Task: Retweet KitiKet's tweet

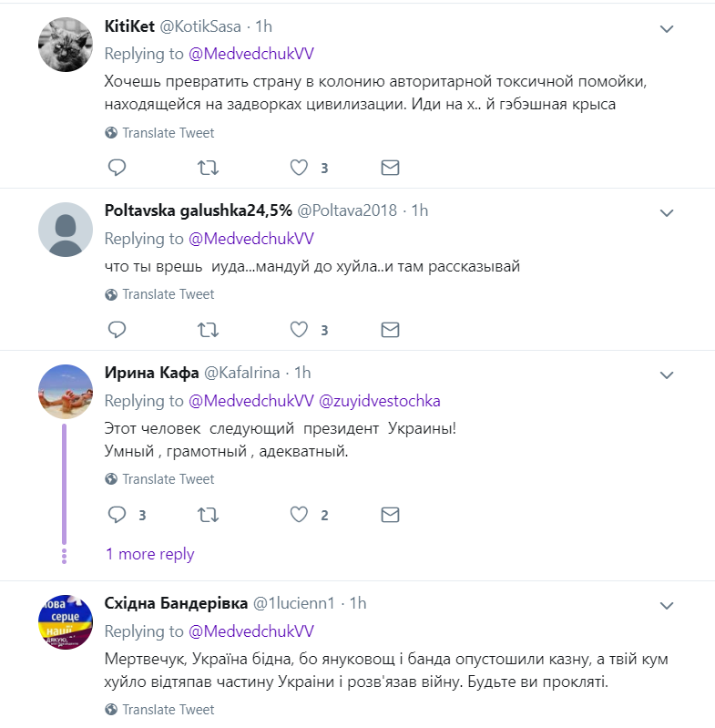Action: pyautogui.click(x=208, y=168)
